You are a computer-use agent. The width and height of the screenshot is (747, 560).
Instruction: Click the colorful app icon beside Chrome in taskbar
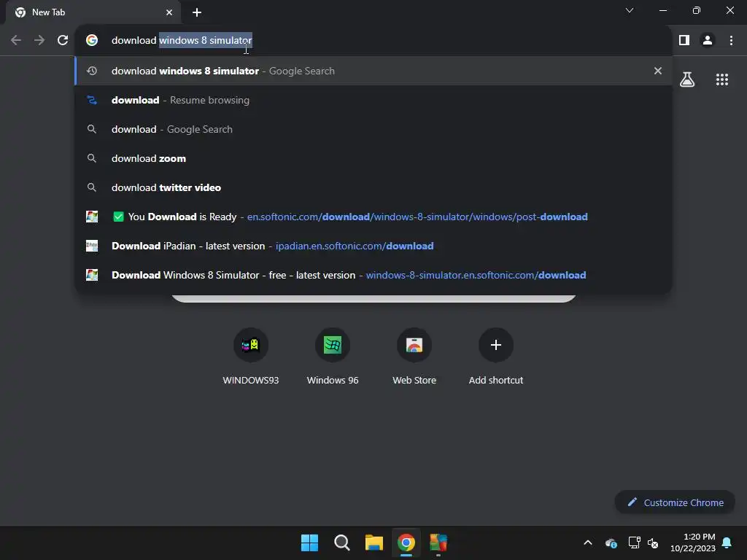point(438,542)
